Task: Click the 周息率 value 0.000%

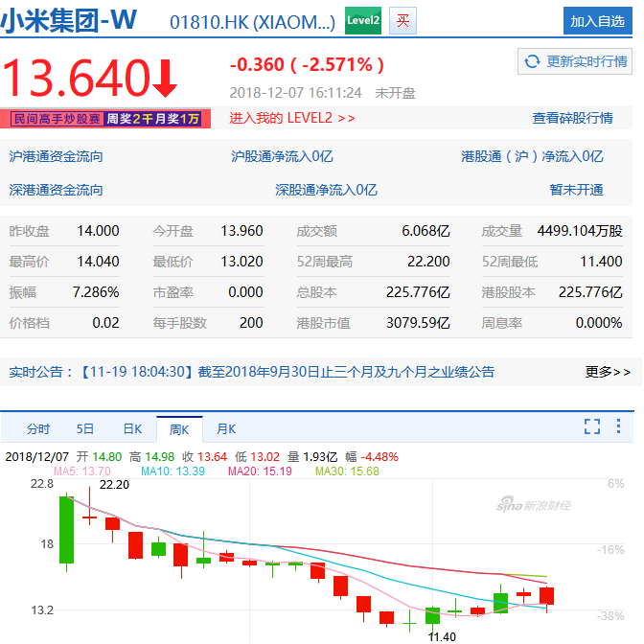Action: [x=599, y=323]
